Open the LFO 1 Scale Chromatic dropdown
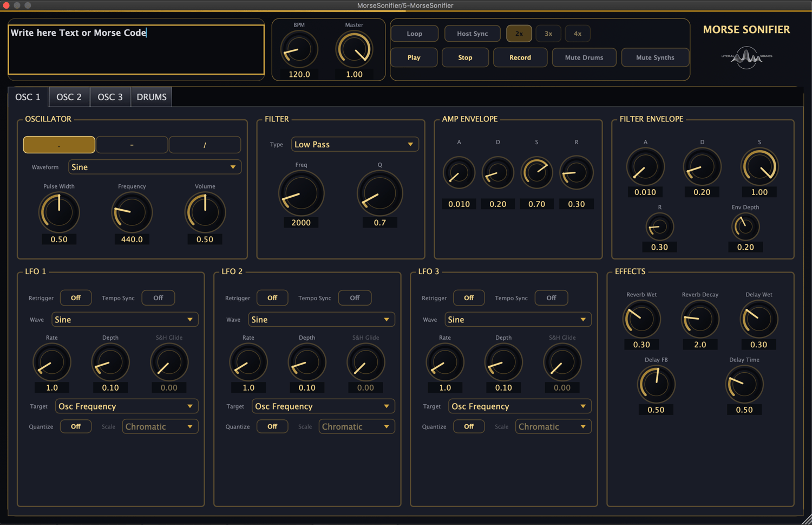 [x=160, y=427]
